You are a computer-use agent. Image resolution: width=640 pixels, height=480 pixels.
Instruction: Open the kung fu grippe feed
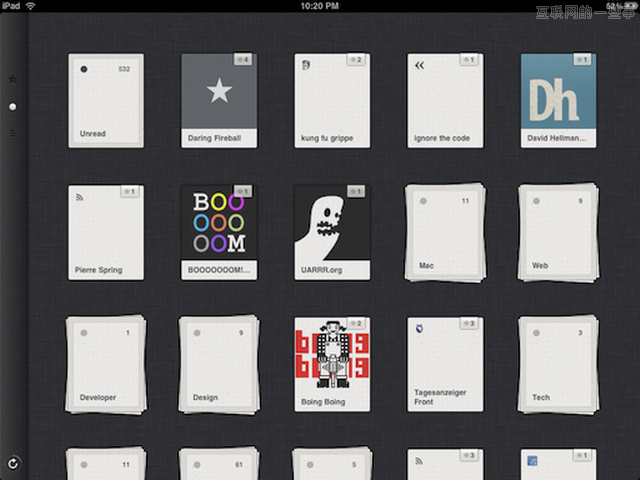[x=332, y=100]
